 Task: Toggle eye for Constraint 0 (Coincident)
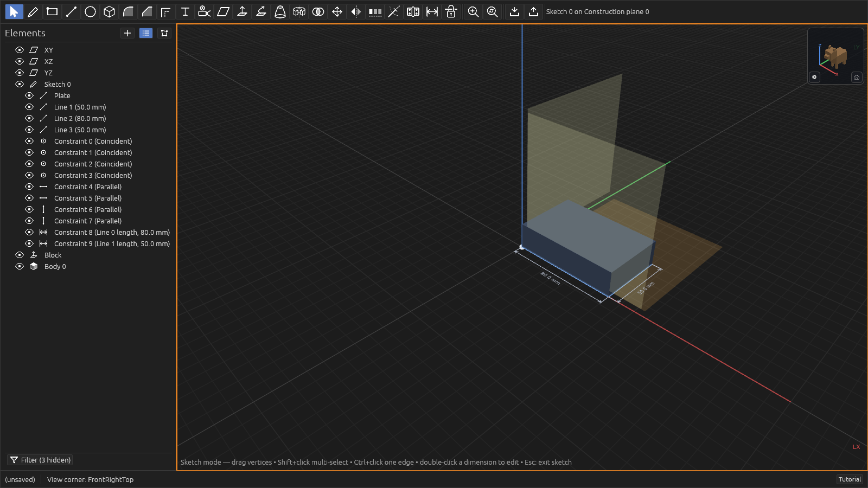coord(29,141)
